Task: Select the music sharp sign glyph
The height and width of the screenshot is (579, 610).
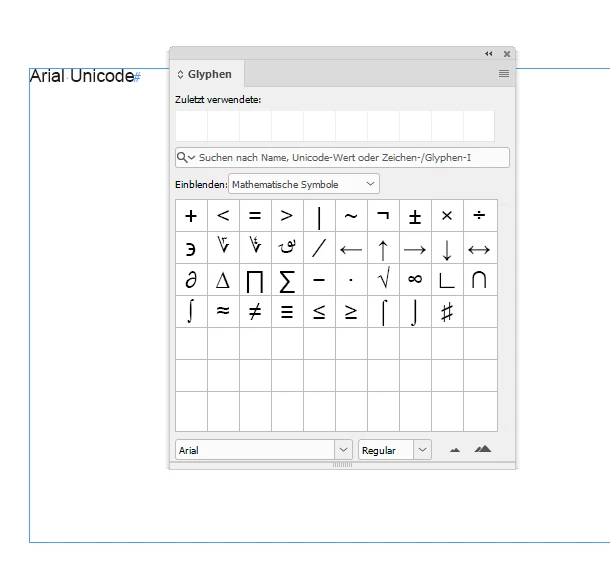Action: click(447, 312)
